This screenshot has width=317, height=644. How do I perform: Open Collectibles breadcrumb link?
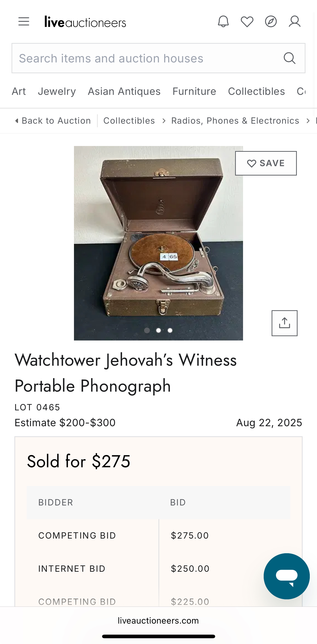(129, 121)
